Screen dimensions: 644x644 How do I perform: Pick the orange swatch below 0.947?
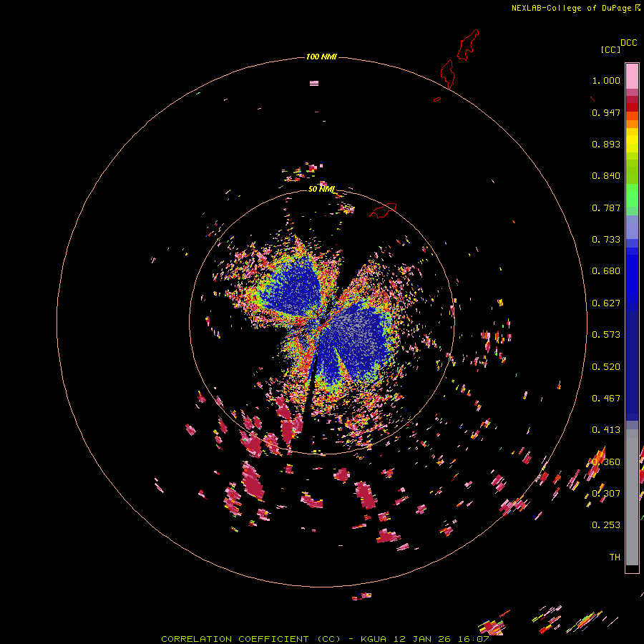tap(632, 124)
